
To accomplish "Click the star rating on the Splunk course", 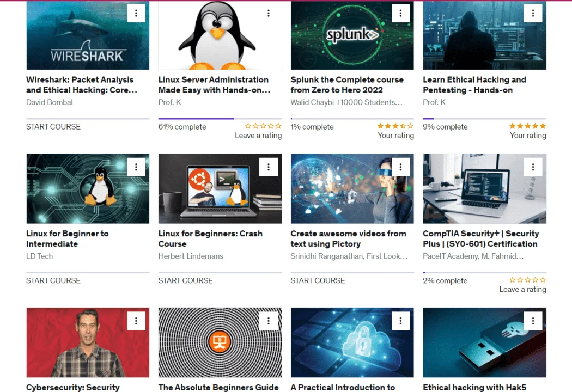I will point(395,126).
